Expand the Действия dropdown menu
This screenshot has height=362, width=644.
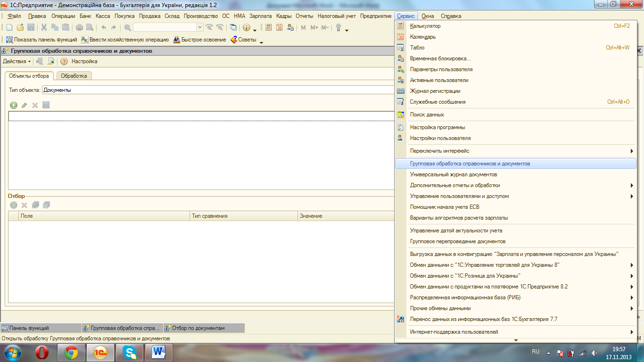point(17,61)
